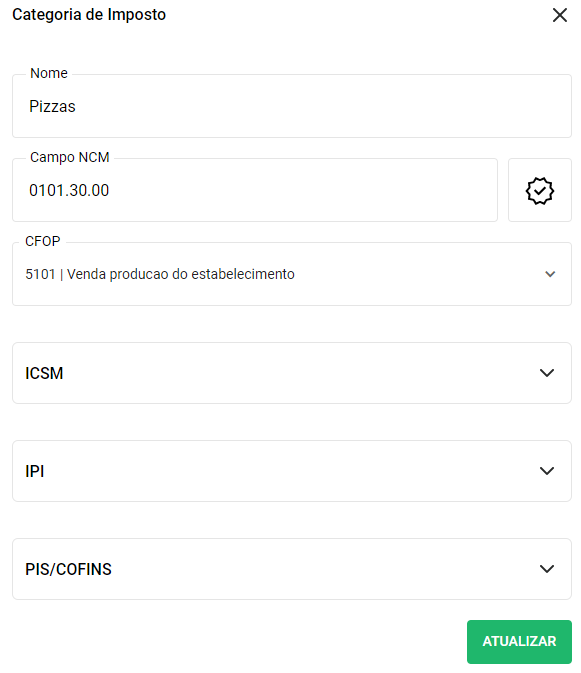Click the ICSM accordion header

coord(292,373)
